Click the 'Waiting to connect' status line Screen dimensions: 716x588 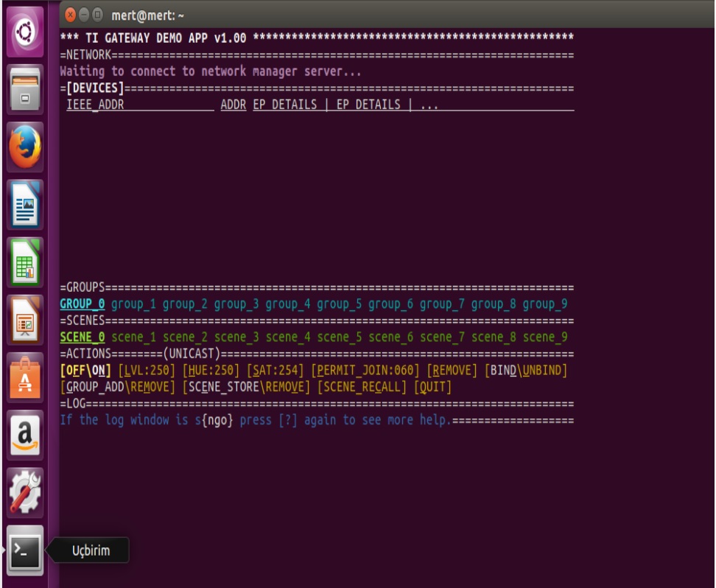coord(211,71)
